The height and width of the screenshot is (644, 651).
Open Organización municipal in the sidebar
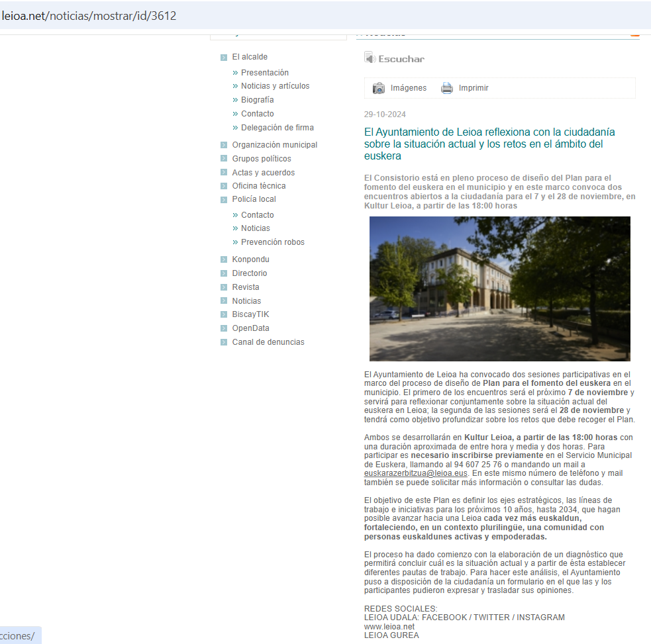pos(274,145)
